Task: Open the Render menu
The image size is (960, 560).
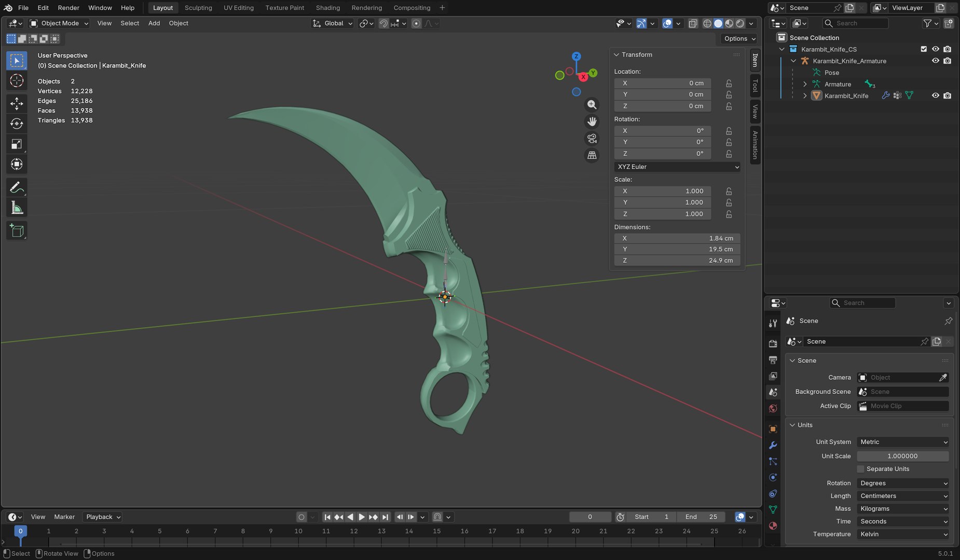Action: pyautogui.click(x=68, y=8)
